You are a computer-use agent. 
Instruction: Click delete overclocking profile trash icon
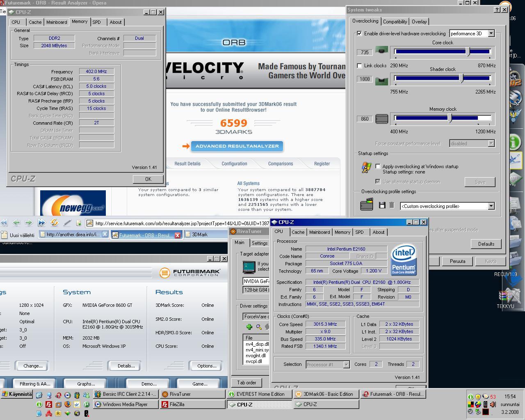coord(392,205)
